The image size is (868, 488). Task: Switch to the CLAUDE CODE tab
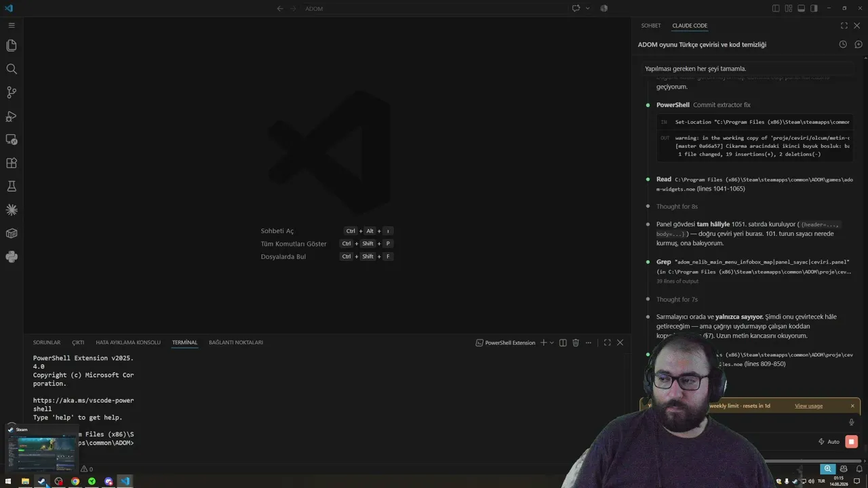pos(690,26)
